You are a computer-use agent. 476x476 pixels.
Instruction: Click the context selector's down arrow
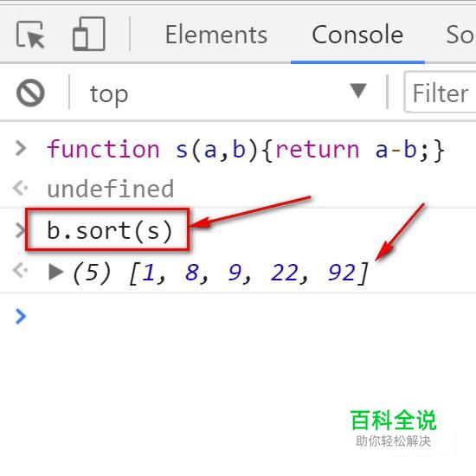358,91
